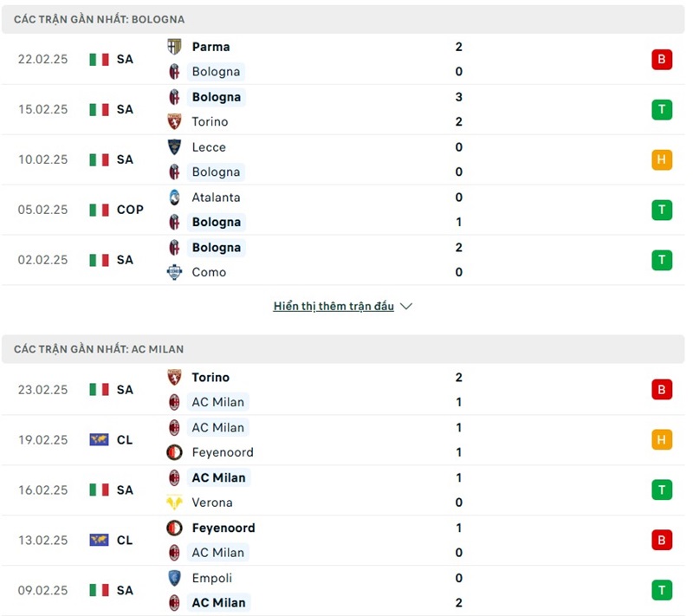
Task: Click the Atalanta club crest icon
Action: 174,198
